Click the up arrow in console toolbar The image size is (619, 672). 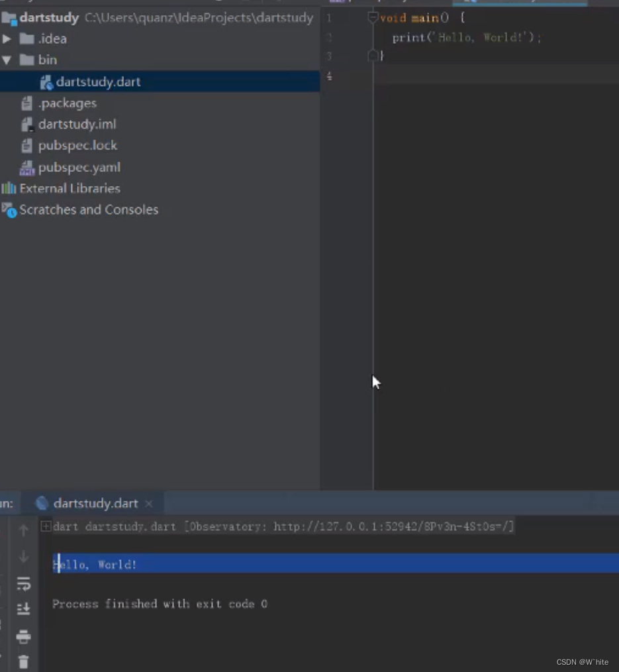click(23, 530)
